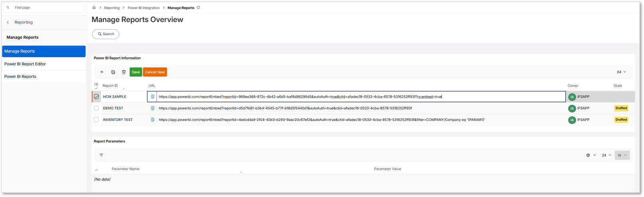Image resolution: width=644 pixels, height=197 pixels.
Task: Add a new record with plus icon
Action: (102, 72)
